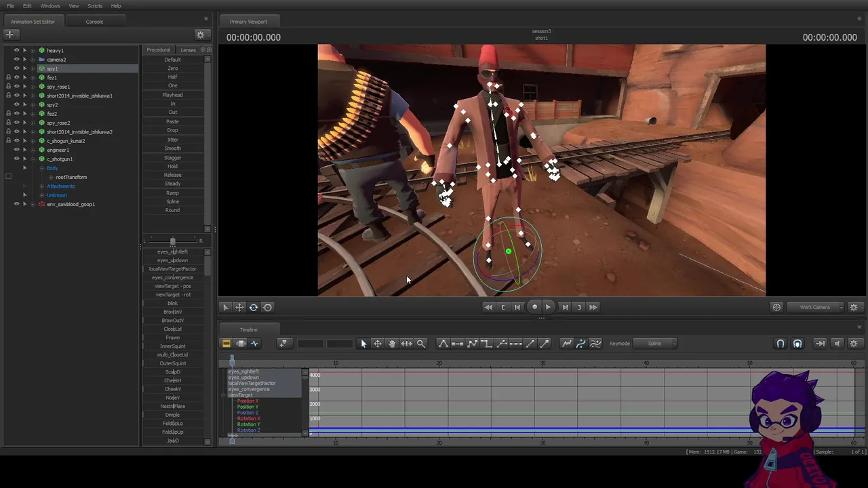Image resolution: width=868 pixels, height=488 pixels.
Task: Click the Jitter procedural preset
Action: point(172,140)
